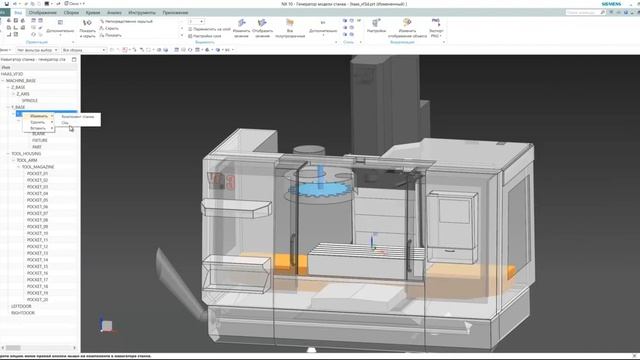Click Изменить отображение объекта icon
The image size is (640, 360).
407,23
